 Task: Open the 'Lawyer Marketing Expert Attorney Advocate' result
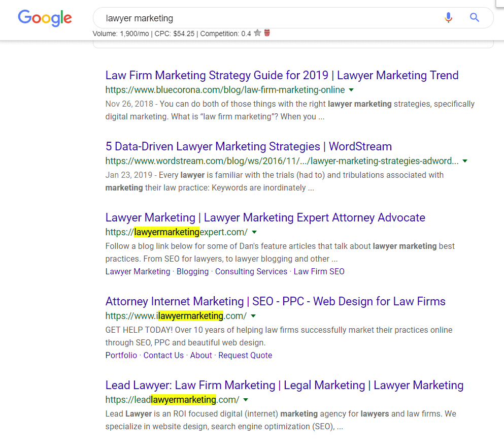tap(265, 217)
